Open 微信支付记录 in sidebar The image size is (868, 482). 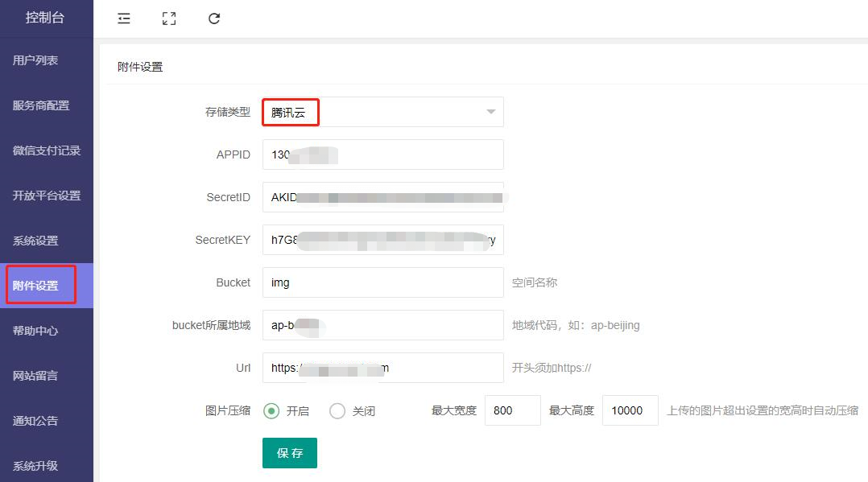pyautogui.click(x=47, y=150)
